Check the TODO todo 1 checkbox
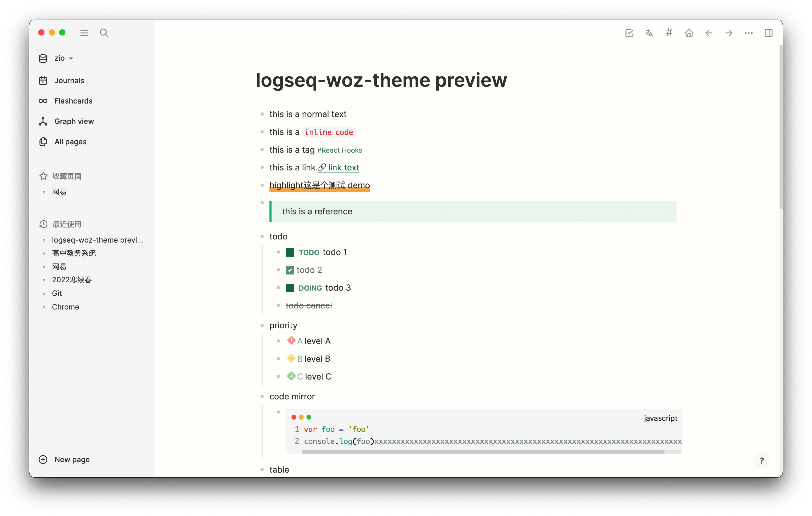The width and height of the screenshot is (812, 516). (x=290, y=253)
